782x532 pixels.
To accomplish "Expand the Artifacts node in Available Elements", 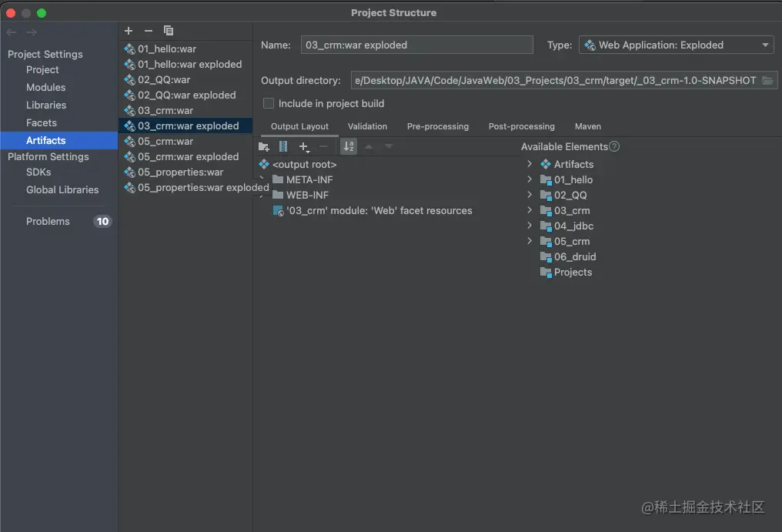I will [x=530, y=164].
